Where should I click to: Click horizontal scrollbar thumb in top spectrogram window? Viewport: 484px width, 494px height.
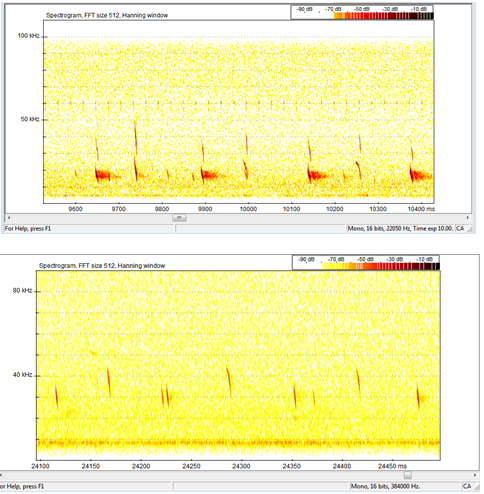pyautogui.click(x=179, y=218)
